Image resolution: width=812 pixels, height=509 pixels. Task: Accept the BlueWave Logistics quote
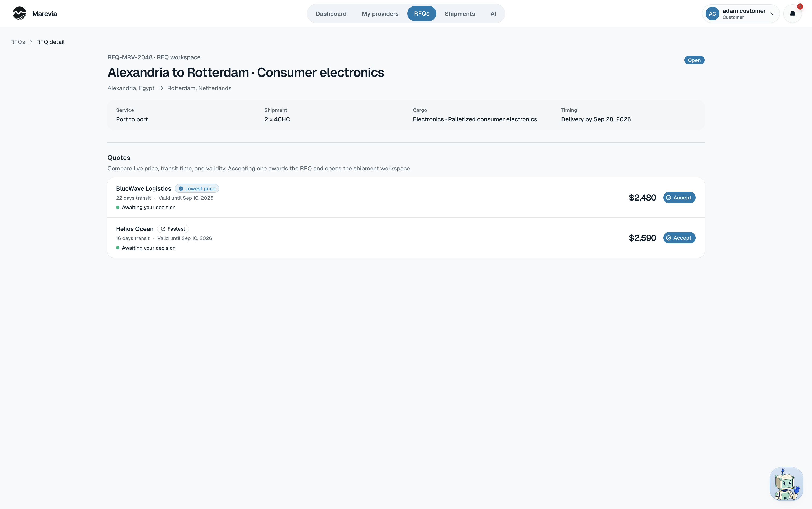pos(679,198)
